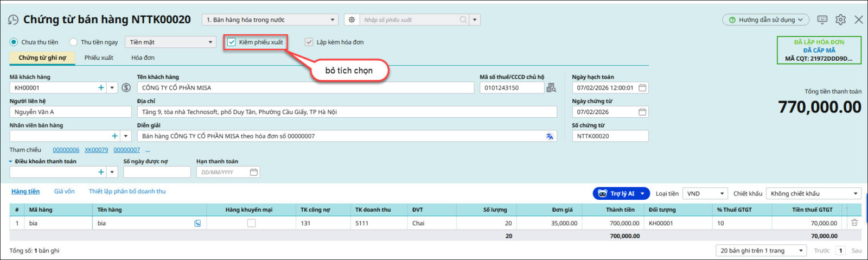This screenshot has height=260, width=868.
Task: Select the Thu tiền ngay radio option
Action: click(x=74, y=42)
